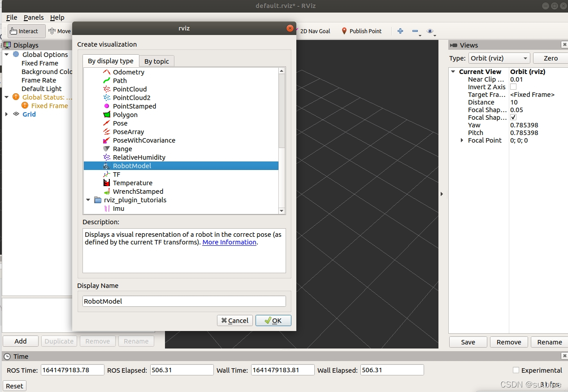Click the Global Status warning icon
This screenshot has height=392, width=568.
16,97
